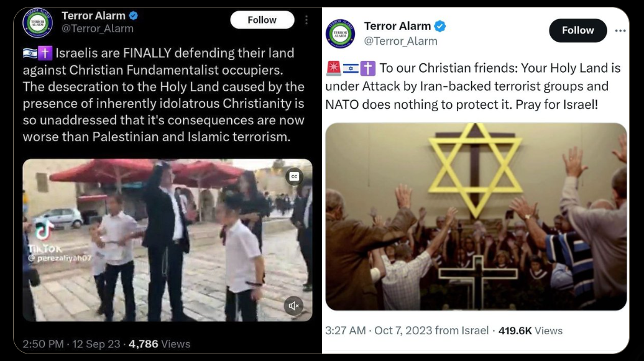Open the Star of David cross image
This screenshot has width=644, height=361.
[x=476, y=216]
